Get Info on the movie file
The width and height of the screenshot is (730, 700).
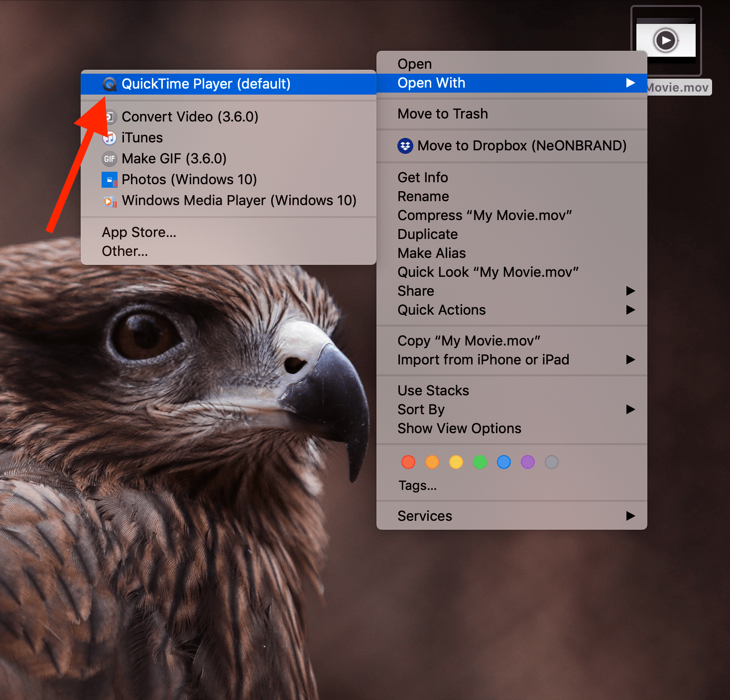point(422,177)
